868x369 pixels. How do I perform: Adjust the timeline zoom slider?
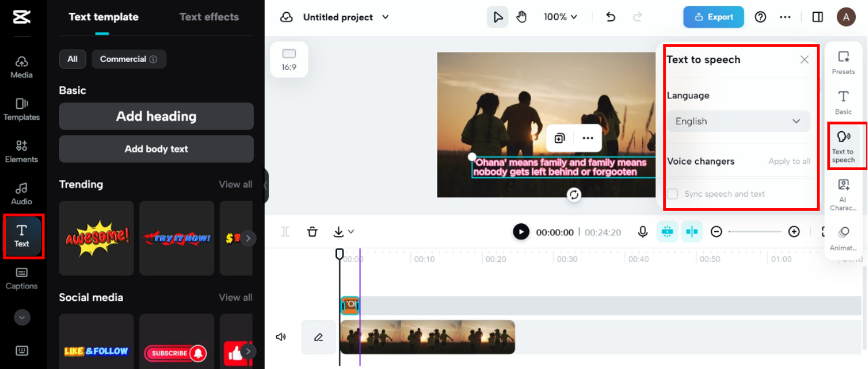(x=755, y=232)
